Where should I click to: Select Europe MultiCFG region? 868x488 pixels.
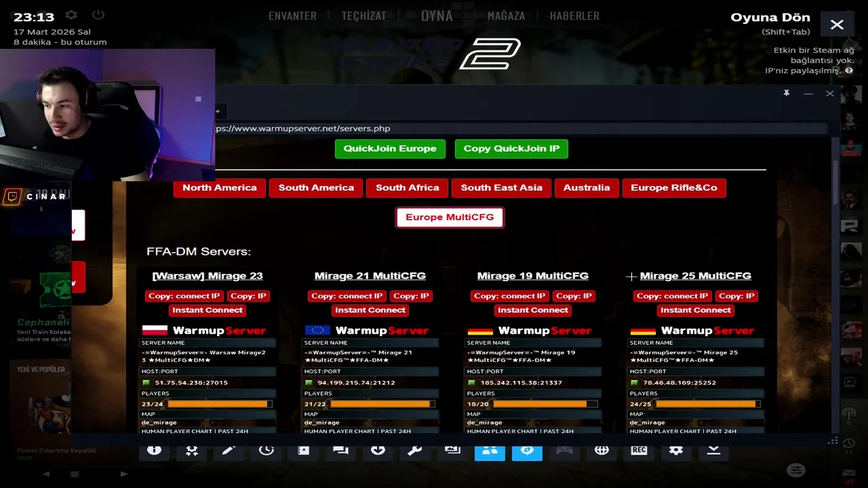tap(450, 218)
